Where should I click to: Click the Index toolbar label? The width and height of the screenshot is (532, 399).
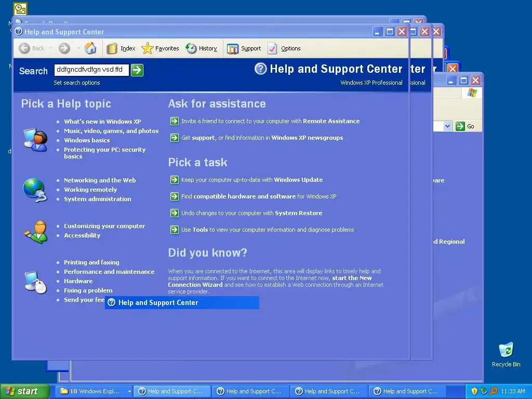(x=128, y=48)
